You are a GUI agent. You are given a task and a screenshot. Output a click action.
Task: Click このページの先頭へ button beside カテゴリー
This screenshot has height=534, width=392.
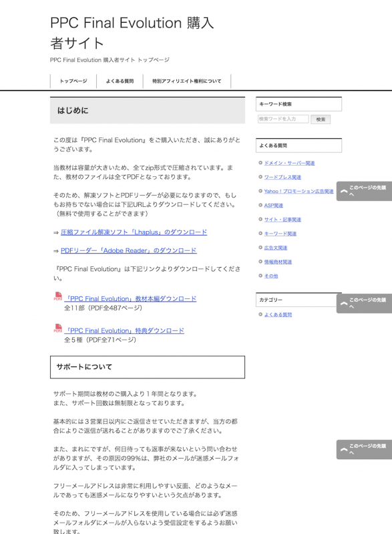[x=364, y=304]
